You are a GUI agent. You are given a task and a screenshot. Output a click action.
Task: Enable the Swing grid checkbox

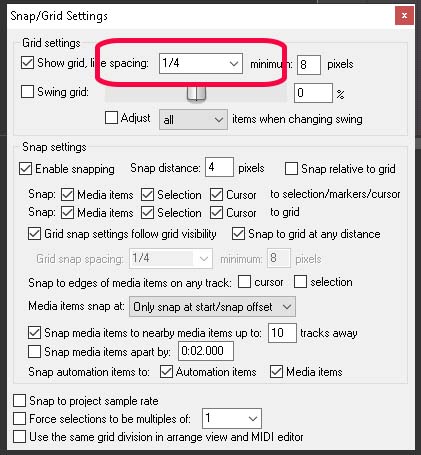coord(27,91)
